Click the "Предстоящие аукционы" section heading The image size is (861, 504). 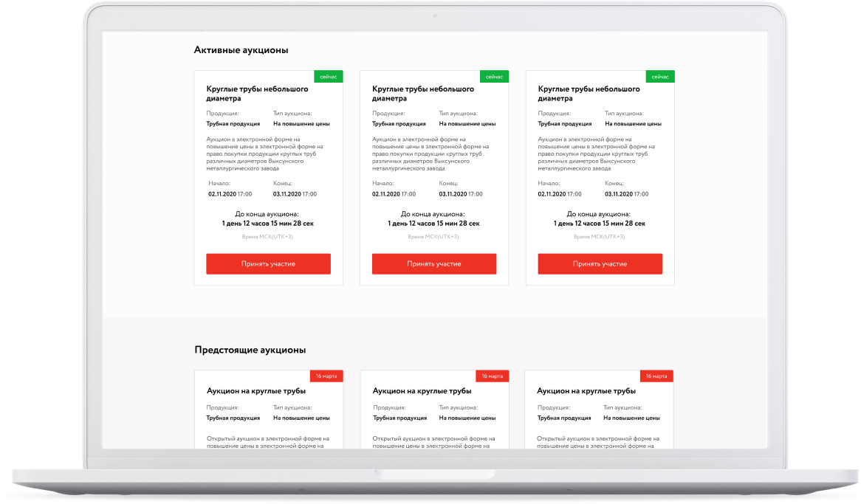point(250,350)
